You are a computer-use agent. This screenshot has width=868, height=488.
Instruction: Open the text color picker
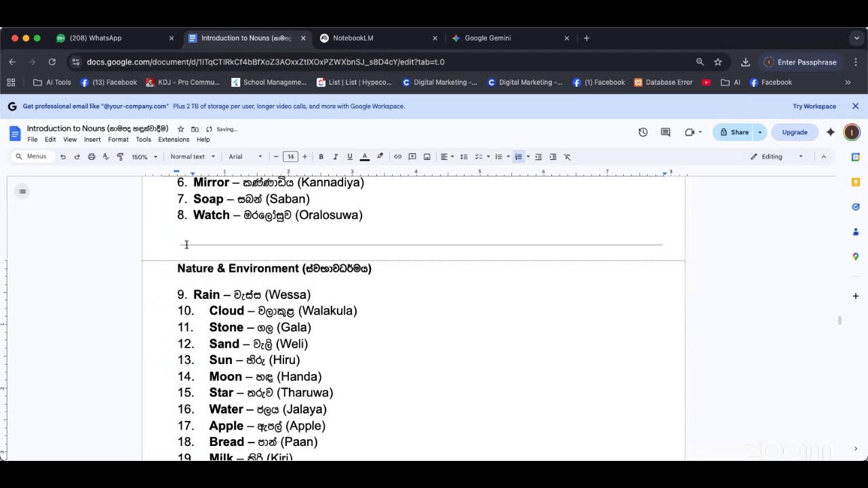pos(364,157)
